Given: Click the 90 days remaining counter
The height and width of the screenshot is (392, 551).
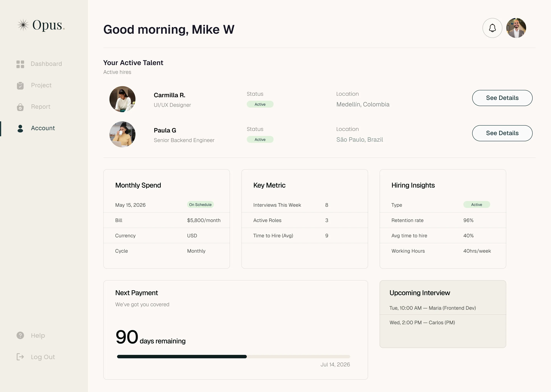Looking at the screenshot, I should click(x=150, y=337).
